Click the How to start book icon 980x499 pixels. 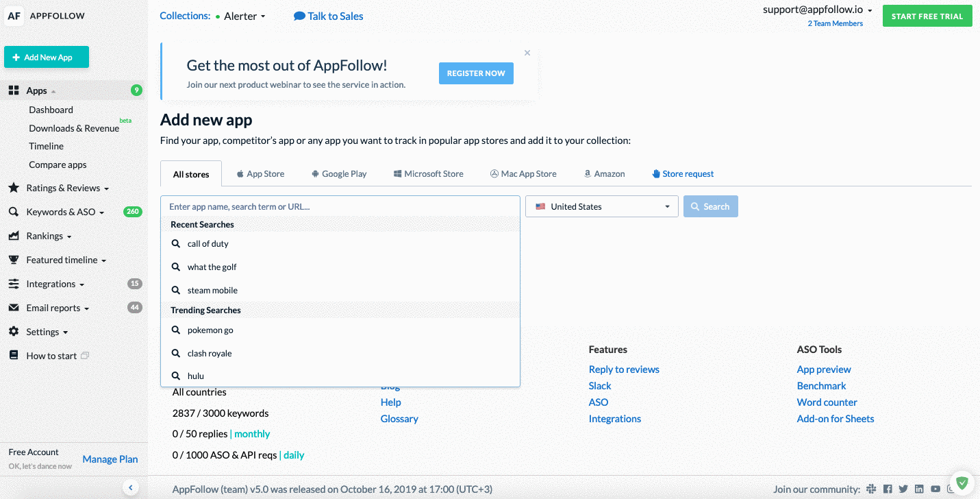[x=14, y=356]
